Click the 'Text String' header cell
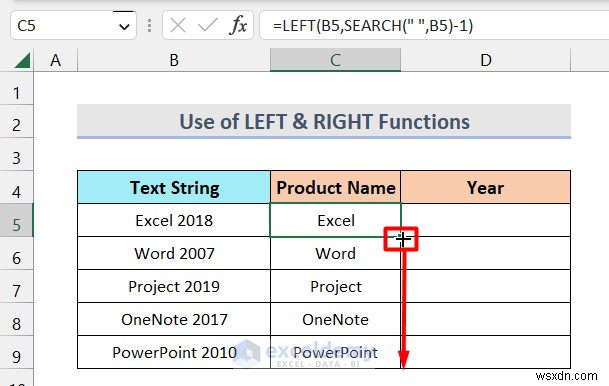 pyautogui.click(x=174, y=187)
